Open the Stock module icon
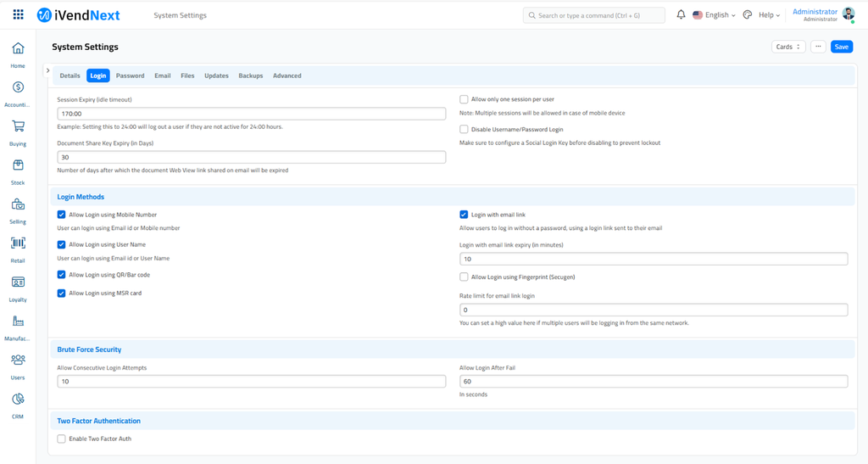 pos(18,165)
